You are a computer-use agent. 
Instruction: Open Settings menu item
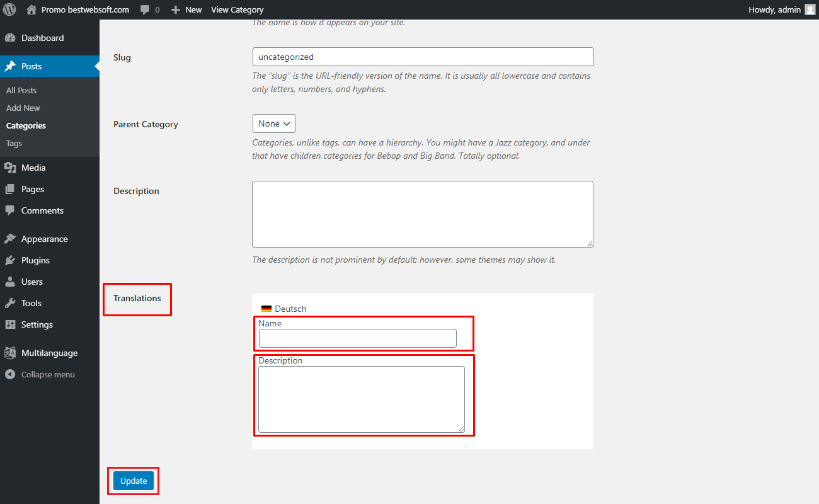click(50, 324)
